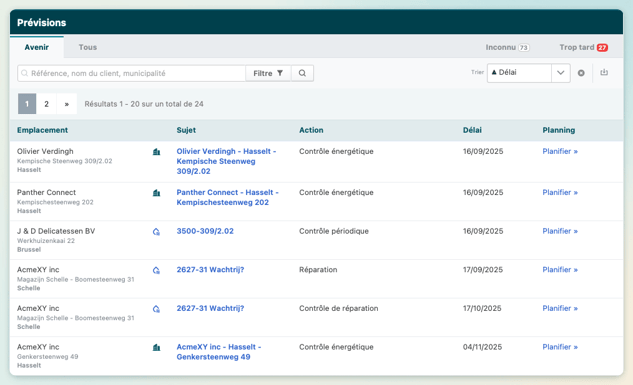Click the export download icon

coord(604,73)
